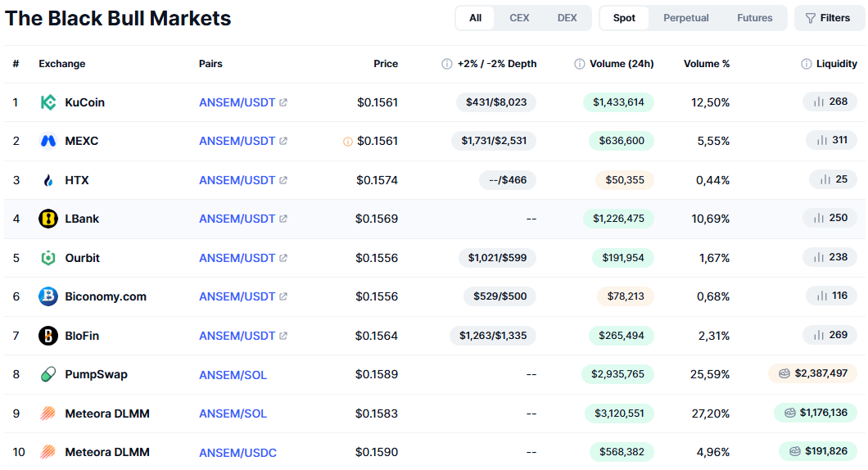The height and width of the screenshot is (470, 868).
Task: Click the $3,120,551 volume badge
Action: point(619,414)
